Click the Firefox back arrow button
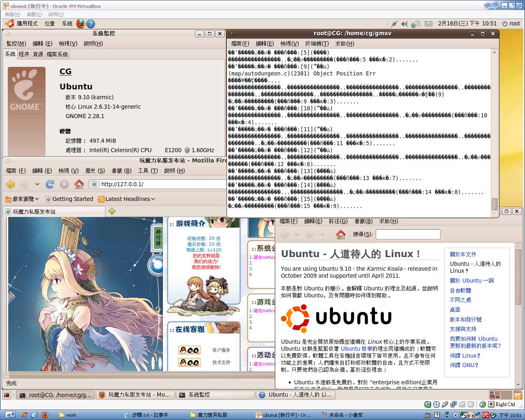Viewport: 525px width, 420px height. (11, 184)
